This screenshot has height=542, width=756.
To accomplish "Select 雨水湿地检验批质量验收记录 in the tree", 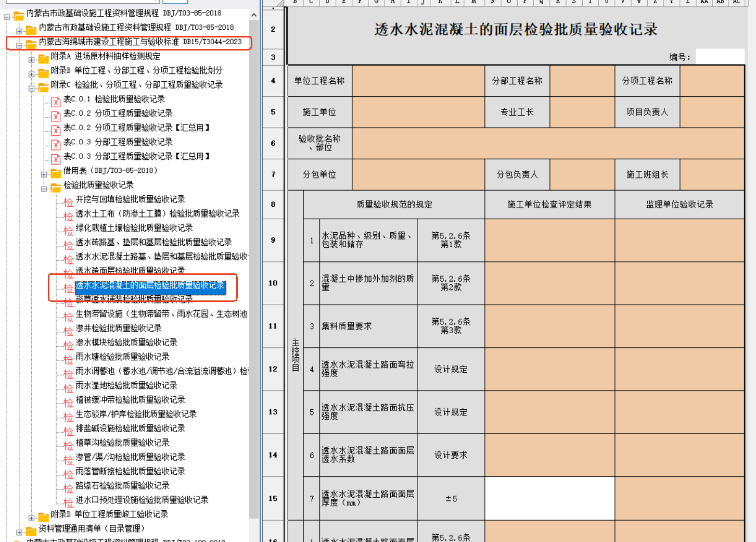I will (x=126, y=385).
